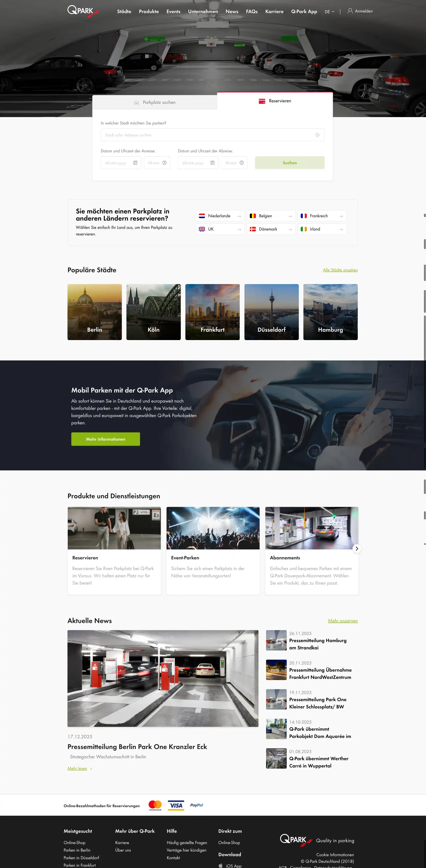The height and width of the screenshot is (868, 426).
Task: Open the Event-Parken product card
Action: click(x=213, y=550)
